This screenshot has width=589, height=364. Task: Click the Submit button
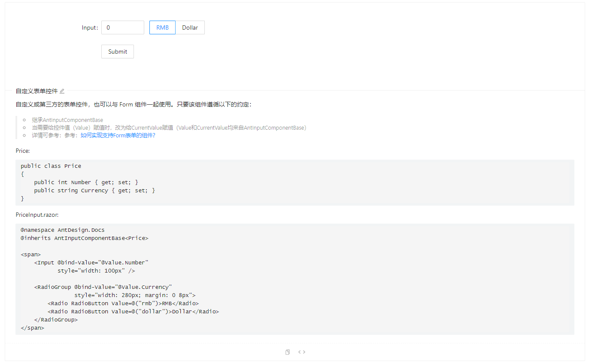pyautogui.click(x=118, y=52)
